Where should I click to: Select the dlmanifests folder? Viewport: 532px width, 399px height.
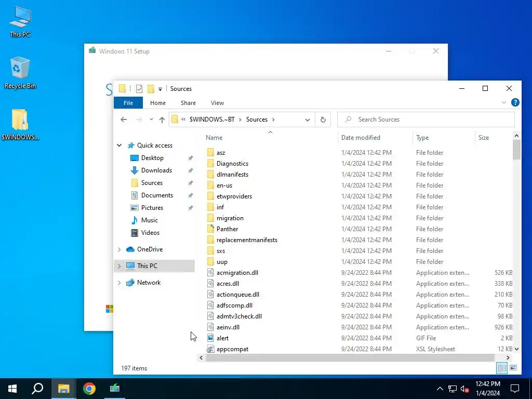click(232, 175)
